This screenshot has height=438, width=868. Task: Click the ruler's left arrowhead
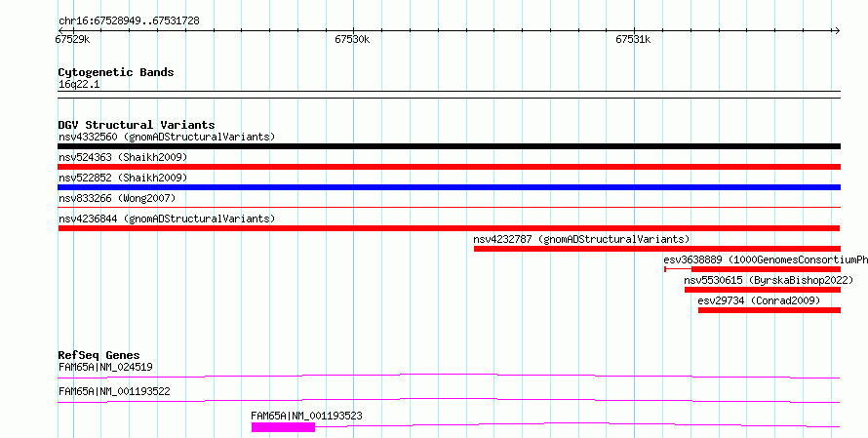click(60, 31)
